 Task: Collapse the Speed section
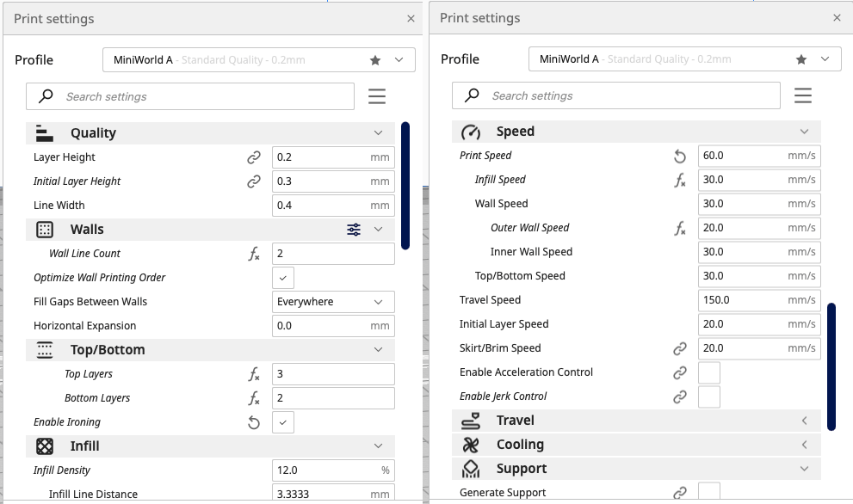click(x=804, y=132)
